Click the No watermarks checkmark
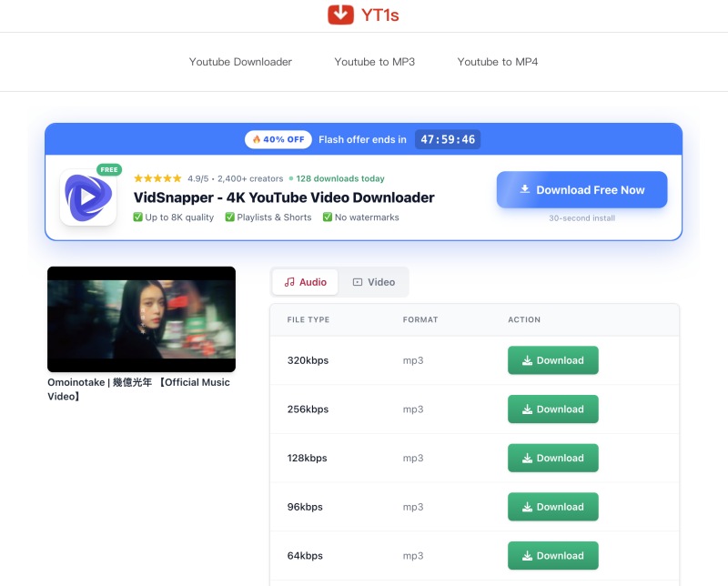 click(328, 217)
